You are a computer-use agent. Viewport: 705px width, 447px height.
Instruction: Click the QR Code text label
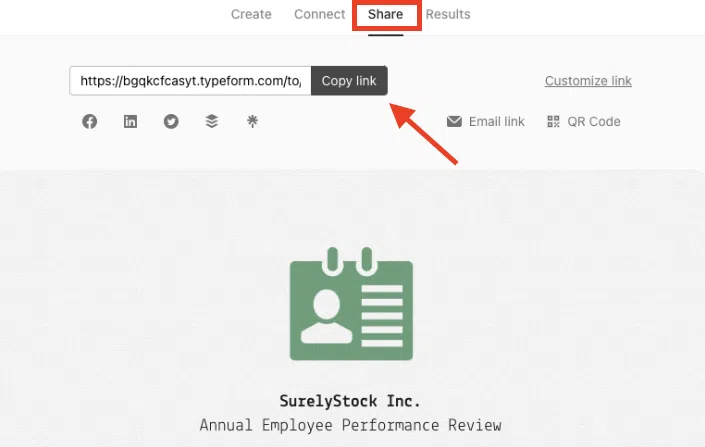coord(594,122)
